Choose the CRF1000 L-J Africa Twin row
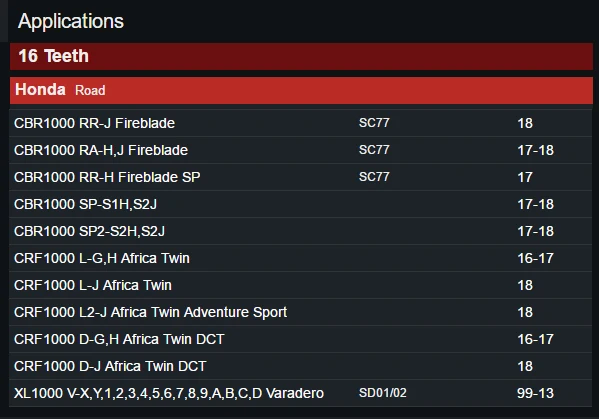Screen dimensions: 599x419 click(301, 285)
